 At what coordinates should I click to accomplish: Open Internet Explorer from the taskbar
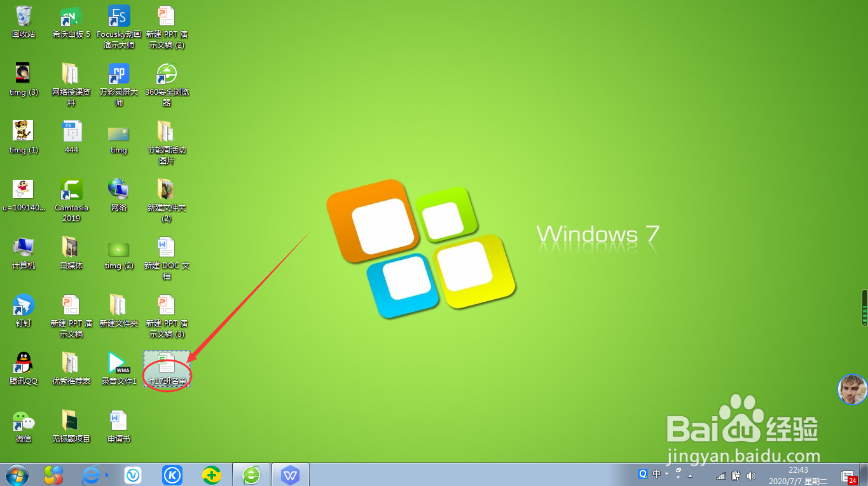tap(92, 475)
